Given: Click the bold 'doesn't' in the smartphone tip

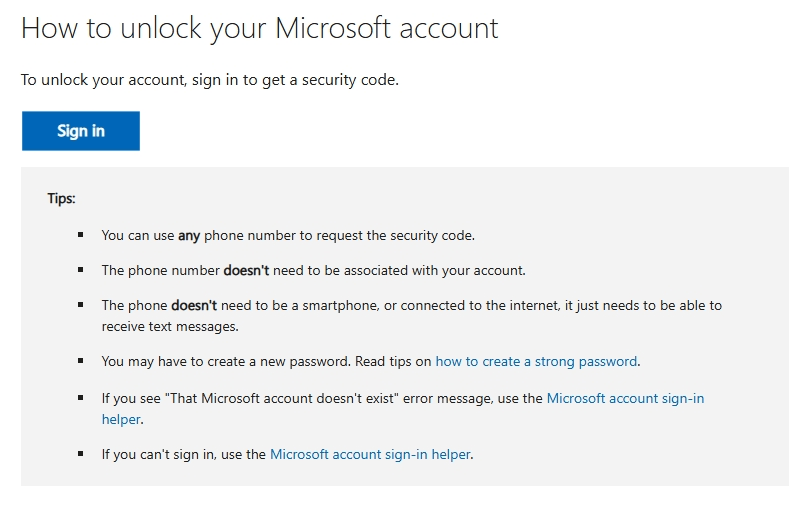Looking at the screenshot, I should point(194,305).
